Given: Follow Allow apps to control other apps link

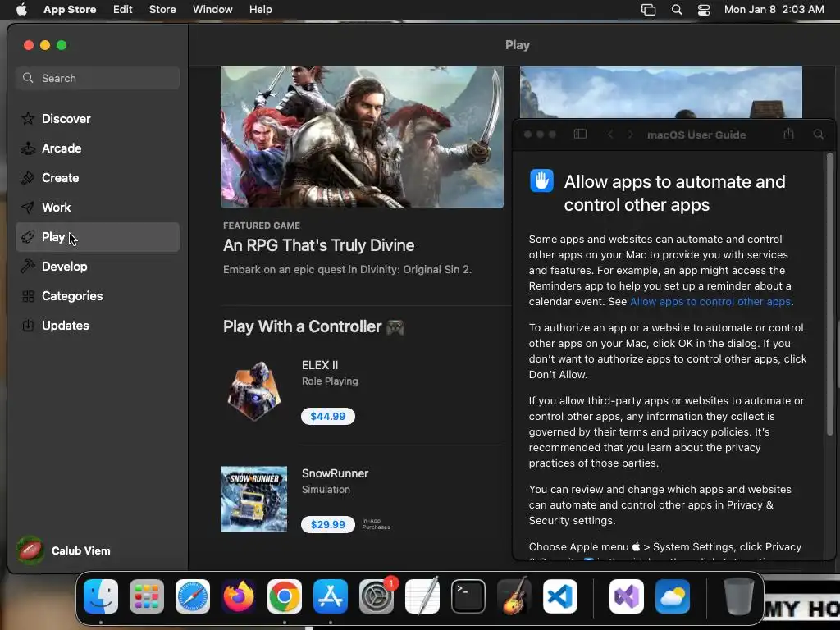Looking at the screenshot, I should click(x=710, y=302).
